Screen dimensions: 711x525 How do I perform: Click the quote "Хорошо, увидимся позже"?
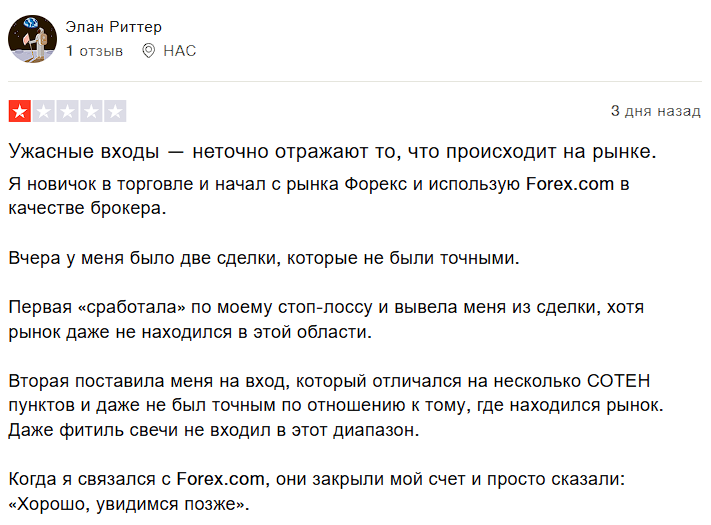[128, 504]
